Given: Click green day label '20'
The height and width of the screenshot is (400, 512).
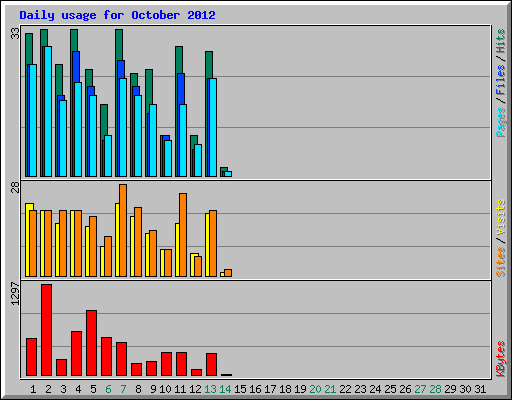Looking at the screenshot, I should coord(315,389).
